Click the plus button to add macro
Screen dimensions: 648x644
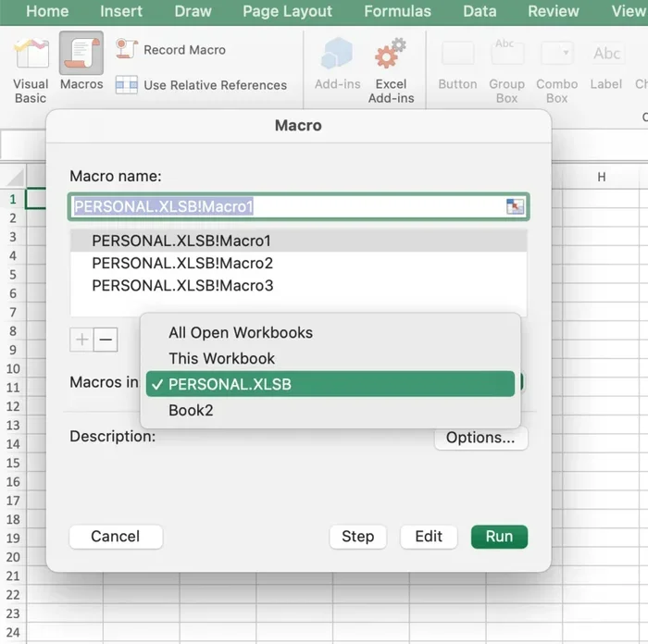pyautogui.click(x=81, y=340)
